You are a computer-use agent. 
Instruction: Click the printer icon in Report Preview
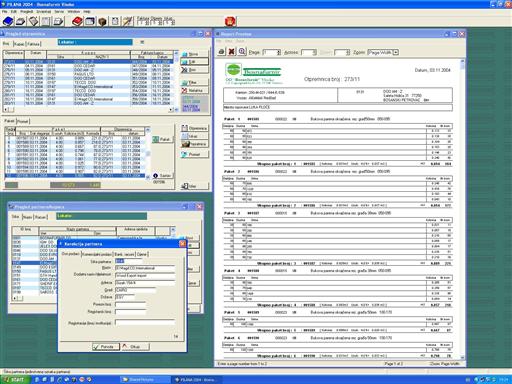pyautogui.click(x=221, y=52)
